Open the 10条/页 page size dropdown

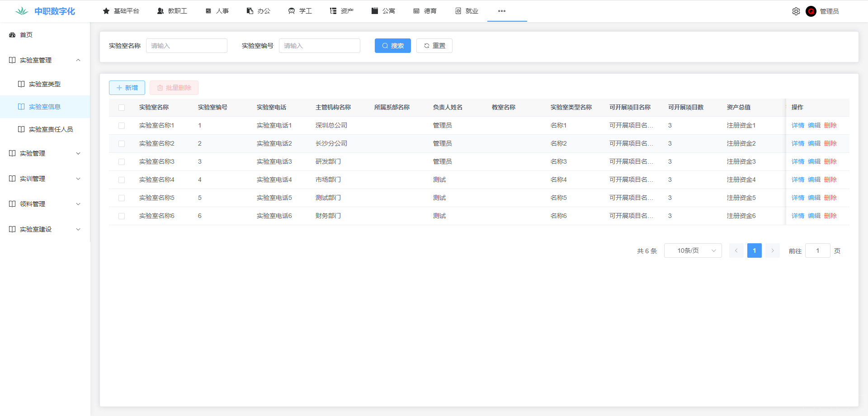click(693, 251)
